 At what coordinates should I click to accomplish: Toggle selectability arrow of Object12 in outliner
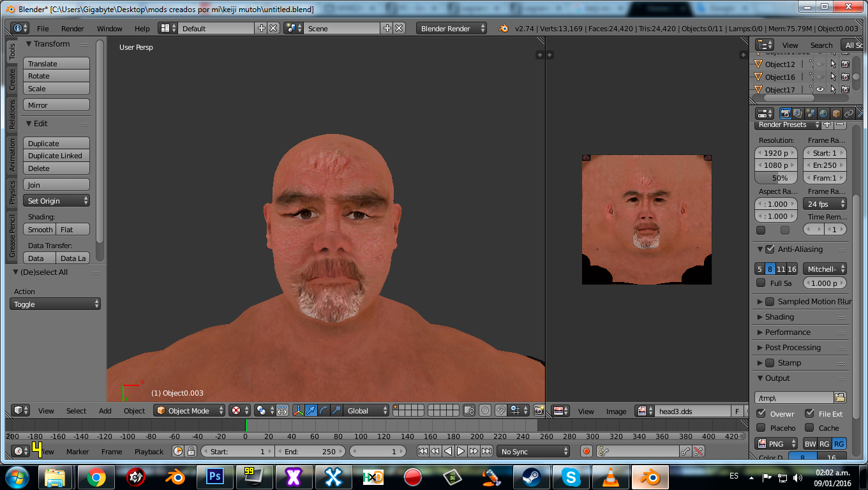[x=833, y=64]
